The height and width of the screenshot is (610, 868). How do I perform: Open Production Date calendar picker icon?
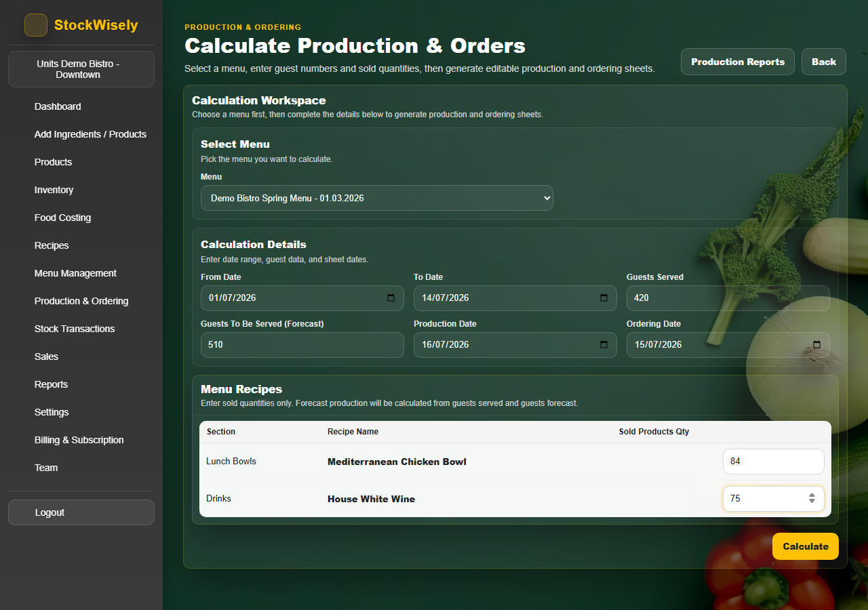(604, 345)
